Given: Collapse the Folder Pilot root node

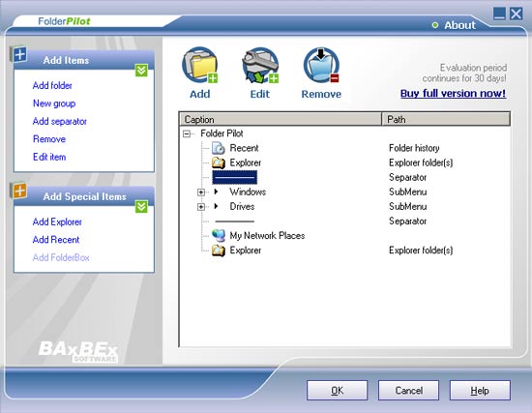Looking at the screenshot, I should pyautogui.click(x=187, y=133).
